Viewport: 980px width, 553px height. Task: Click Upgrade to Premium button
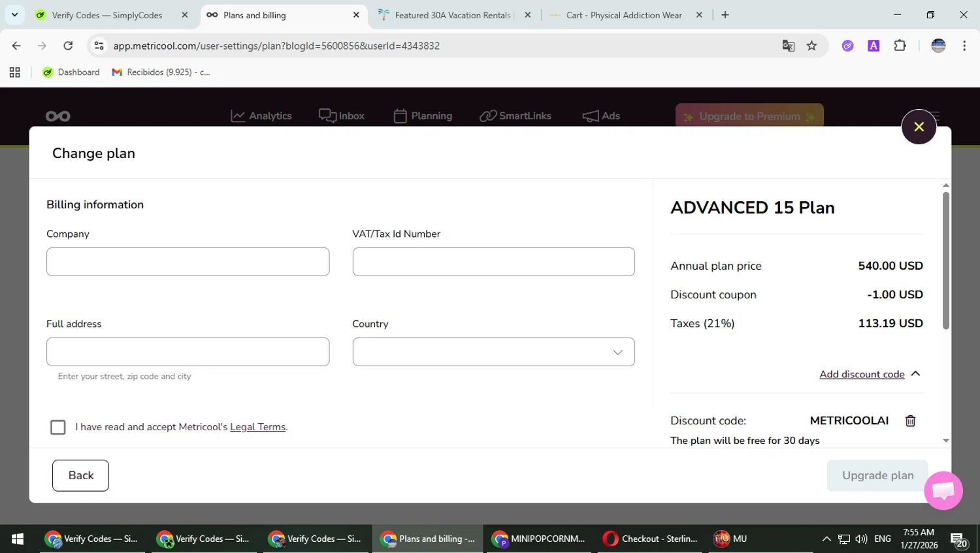(x=749, y=116)
